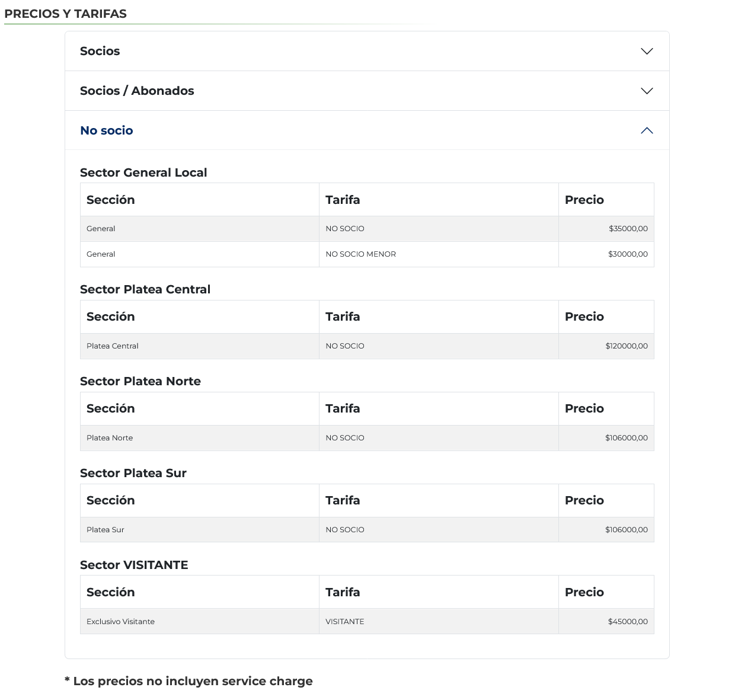Select the VISITANTE tarifa cell
The height and width of the screenshot is (700, 738).
pos(345,622)
